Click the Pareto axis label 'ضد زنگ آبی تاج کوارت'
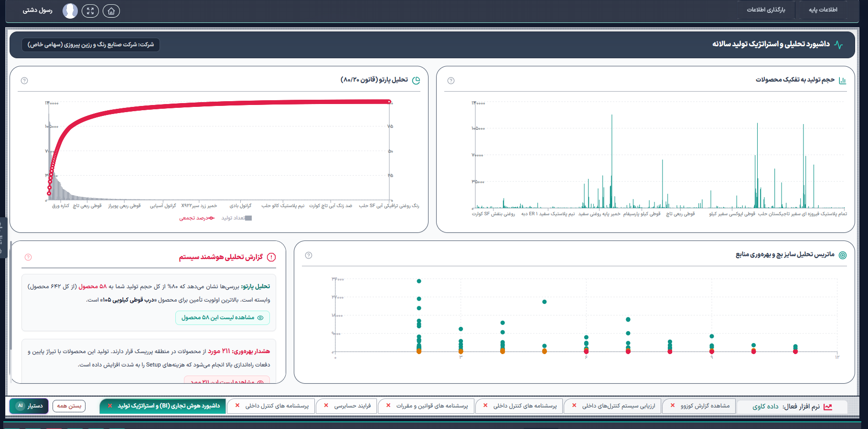The width and height of the screenshot is (868, 429). [x=331, y=206]
